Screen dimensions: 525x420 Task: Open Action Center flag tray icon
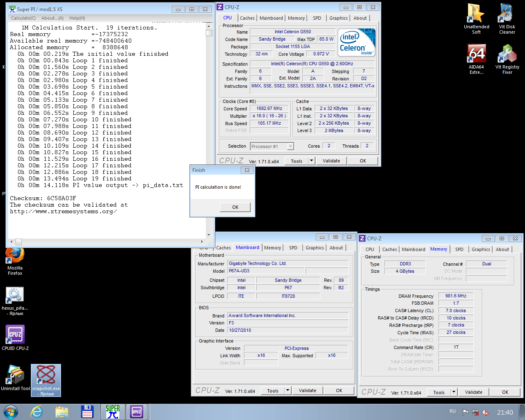[x=465, y=412]
